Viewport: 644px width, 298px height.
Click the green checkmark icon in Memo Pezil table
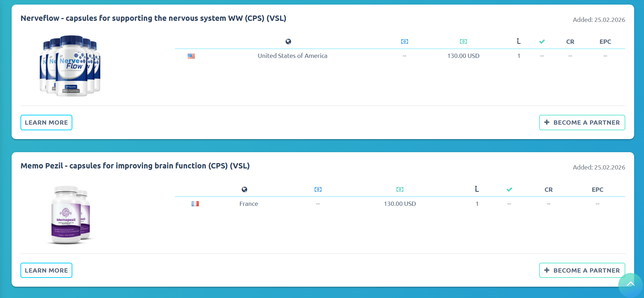509,190
